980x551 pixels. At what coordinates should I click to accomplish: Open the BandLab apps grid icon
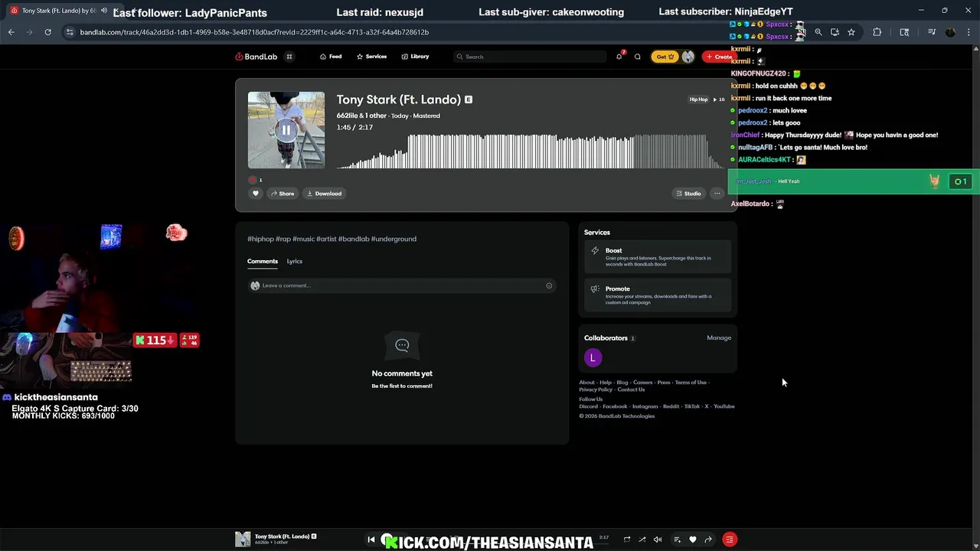point(289,57)
